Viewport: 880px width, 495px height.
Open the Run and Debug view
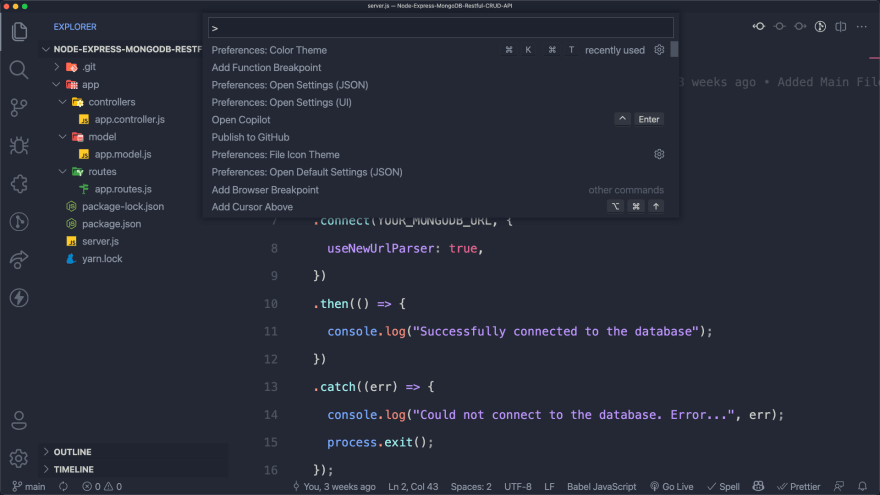coord(19,145)
